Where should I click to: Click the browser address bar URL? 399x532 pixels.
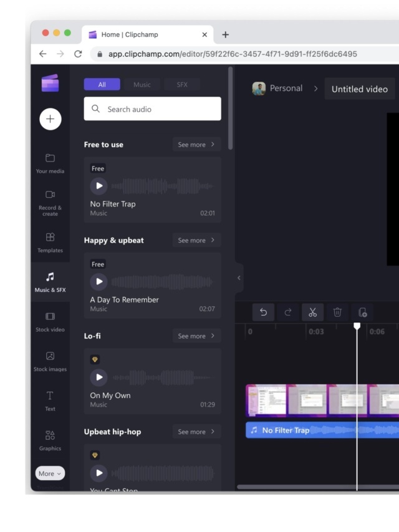click(x=233, y=54)
